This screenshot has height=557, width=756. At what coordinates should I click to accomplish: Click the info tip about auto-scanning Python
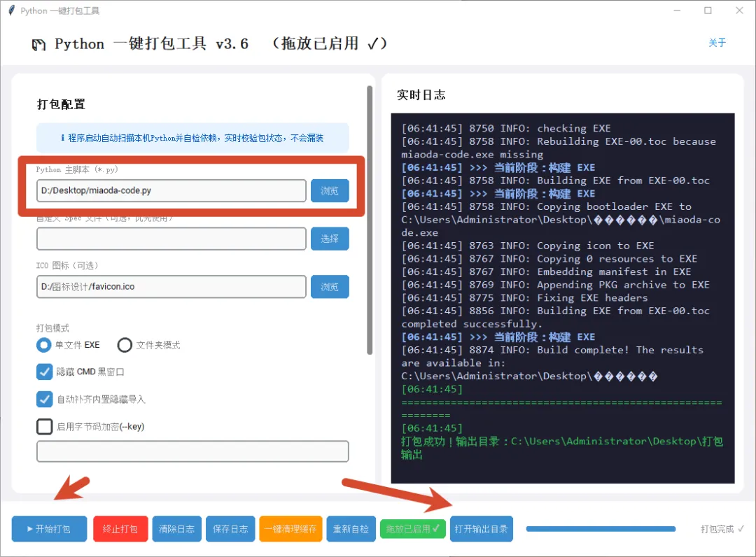click(192, 139)
